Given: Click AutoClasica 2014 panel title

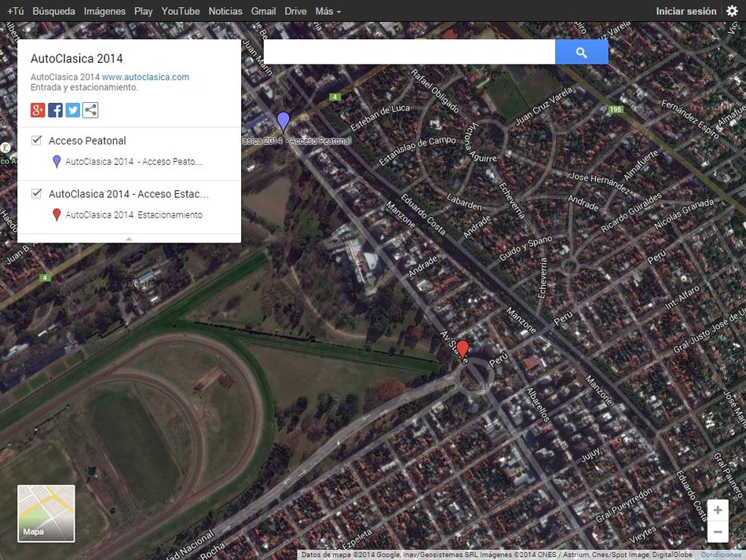Looking at the screenshot, I should click(77, 59).
